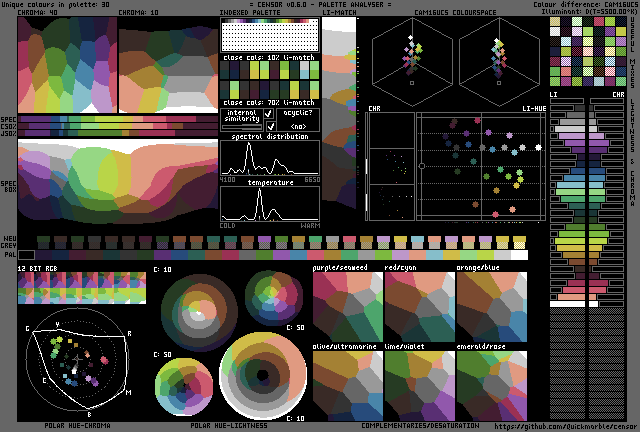Screen dimensions: 640x432
Task: Open the orange/blue complementary diagram
Action: point(492,307)
